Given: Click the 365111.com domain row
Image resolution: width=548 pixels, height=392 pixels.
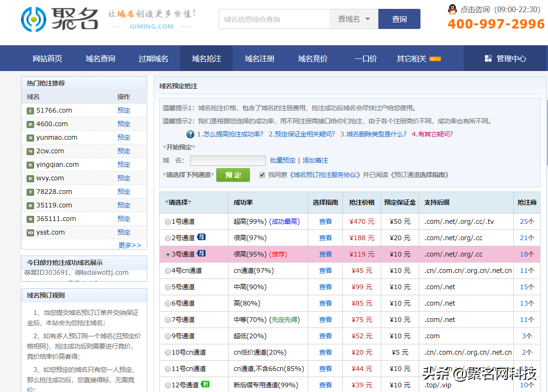Looking at the screenshot, I should [84, 219].
